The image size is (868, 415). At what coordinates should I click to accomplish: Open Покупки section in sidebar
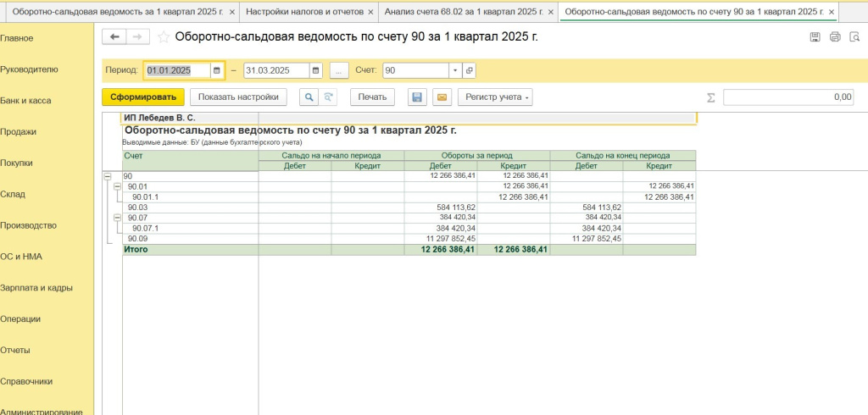tap(16, 163)
